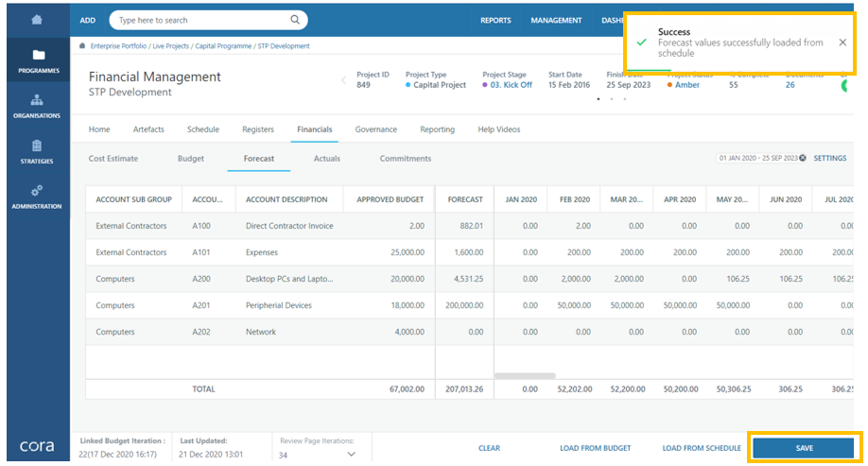The height and width of the screenshot is (466, 868).
Task: Expand Review Page Iterations dropdown
Action: [x=351, y=455]
